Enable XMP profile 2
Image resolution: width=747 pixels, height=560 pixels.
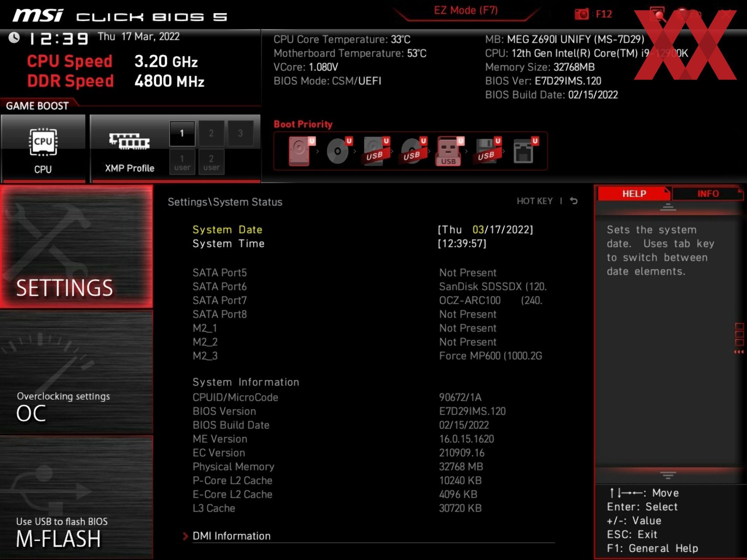coord(211,133)
